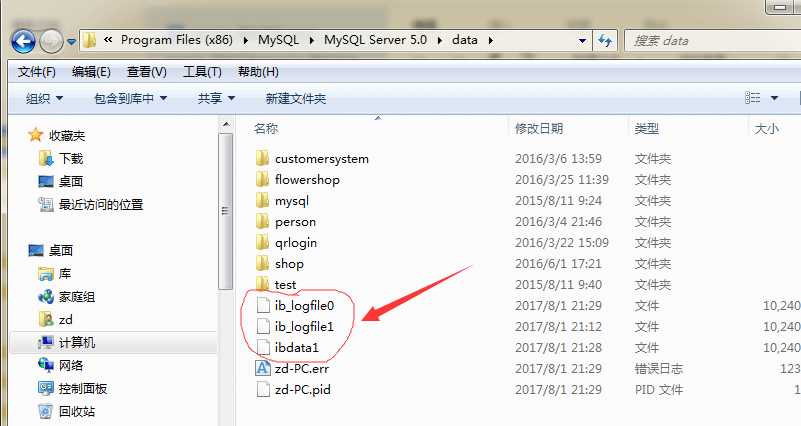Select the zd-PC.err log file icon
Screen dimensions: 801x426
point(263,368)
